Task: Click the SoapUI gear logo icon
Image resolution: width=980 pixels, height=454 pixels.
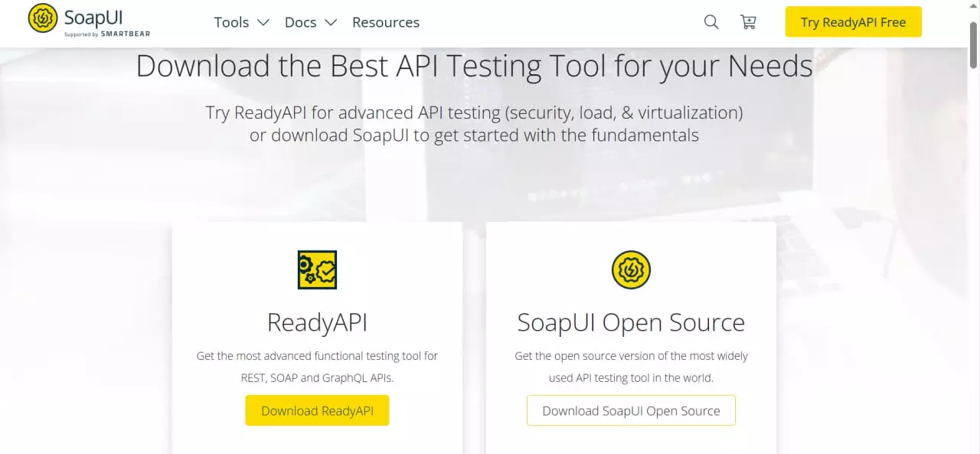Action: tap(42, 17)
